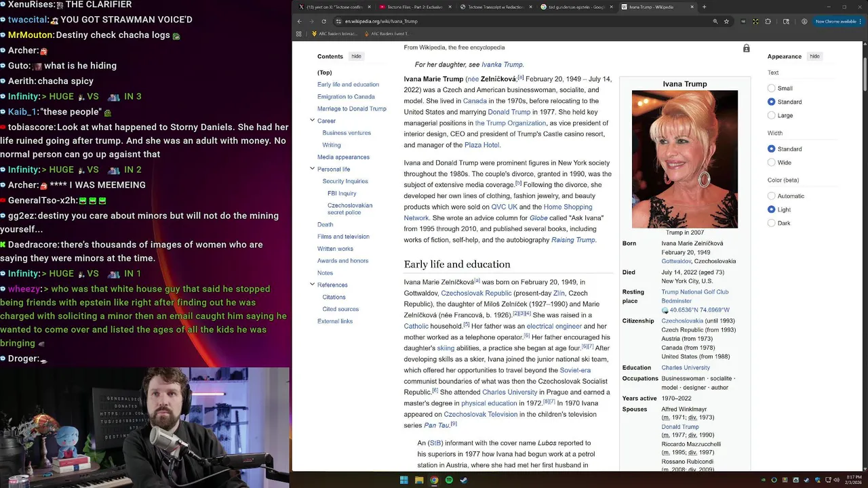Hide the Contents sidebar
868x488 pixels.
[x=356, y=56]
